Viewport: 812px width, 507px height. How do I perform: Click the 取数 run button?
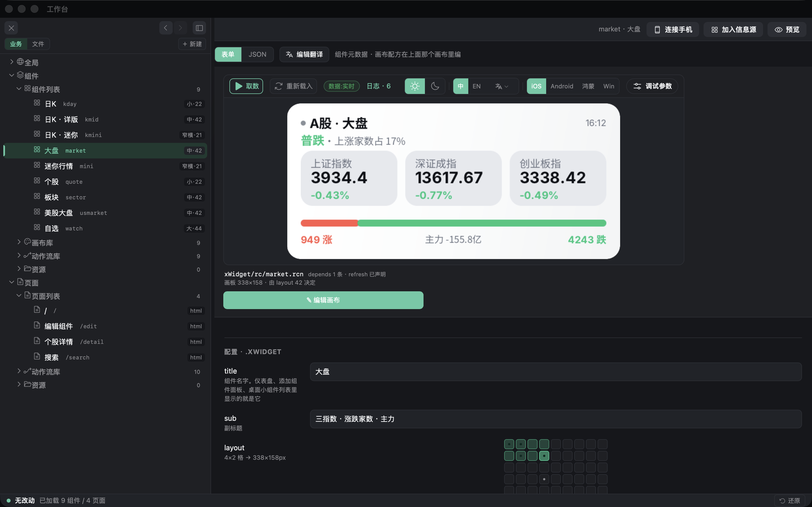point(246,86)
